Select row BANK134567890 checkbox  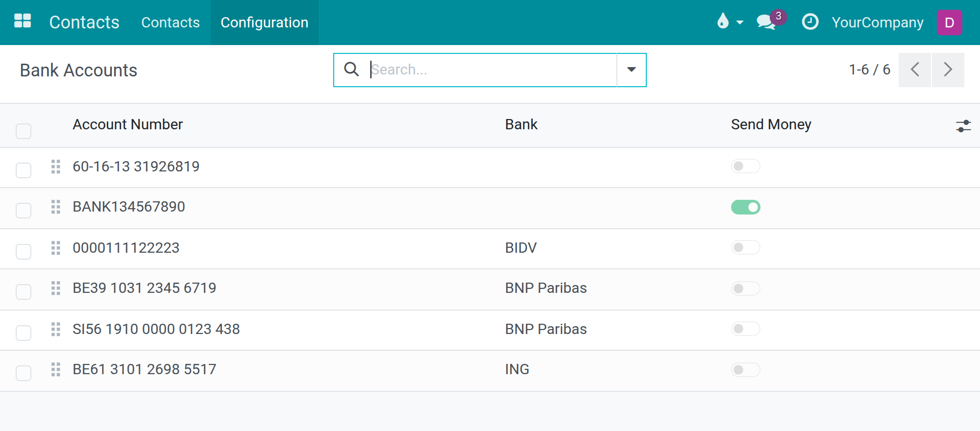pyautogui.click(x=24, y=211)
